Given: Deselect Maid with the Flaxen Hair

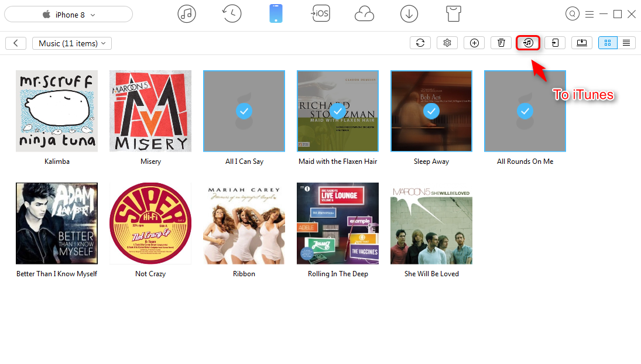Looking at the screenshot, I should click(x=338, y=111).
